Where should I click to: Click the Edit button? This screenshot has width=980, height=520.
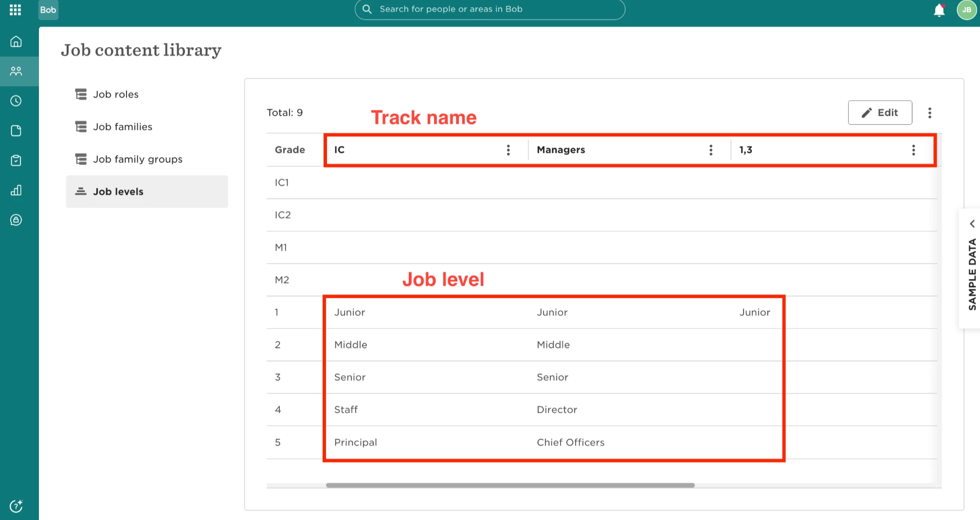tap(880, 112)
